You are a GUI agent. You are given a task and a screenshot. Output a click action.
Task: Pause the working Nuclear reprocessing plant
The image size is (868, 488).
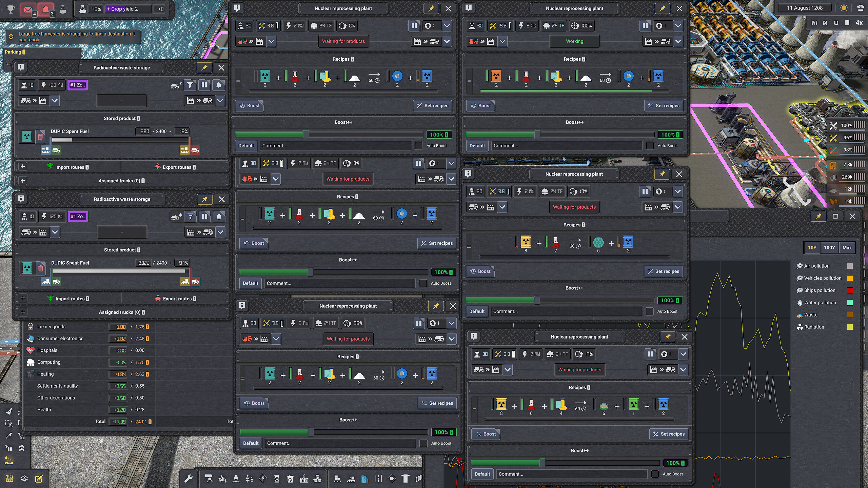coord(645,25)
